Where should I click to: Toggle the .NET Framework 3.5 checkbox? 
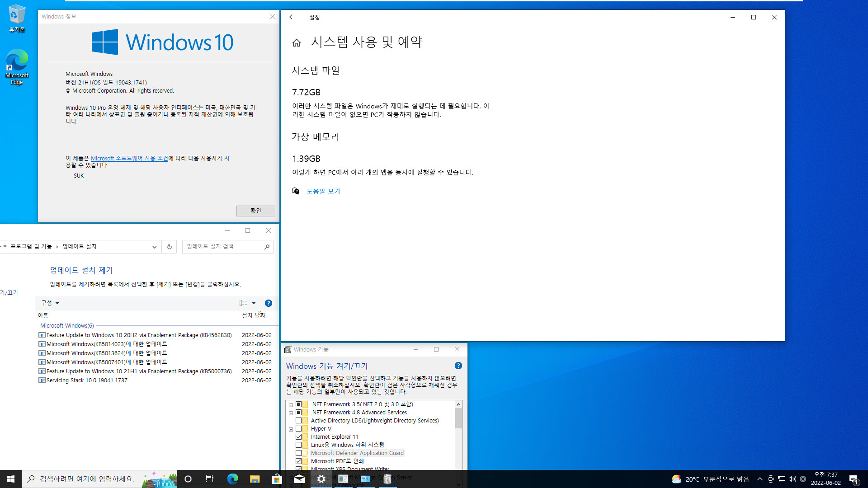coord(298,404)
